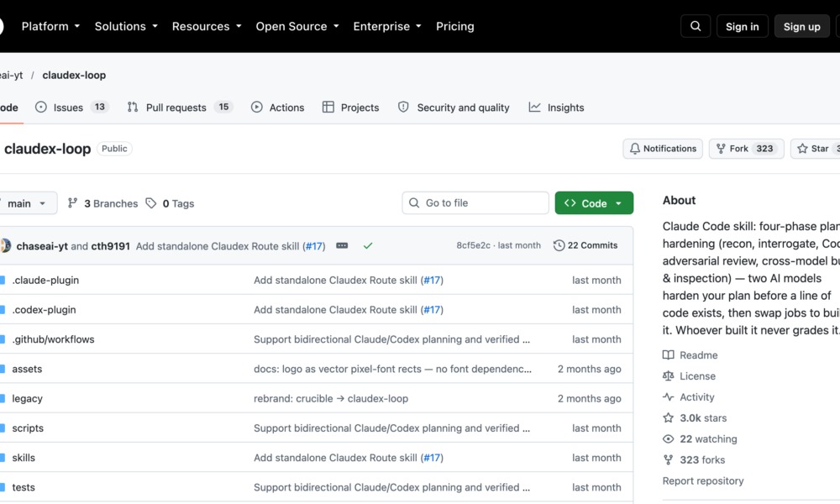Image resolution: width=840 pixels, height=504 pixels.
Task: Click the Security shield icon
Action: 403,108
